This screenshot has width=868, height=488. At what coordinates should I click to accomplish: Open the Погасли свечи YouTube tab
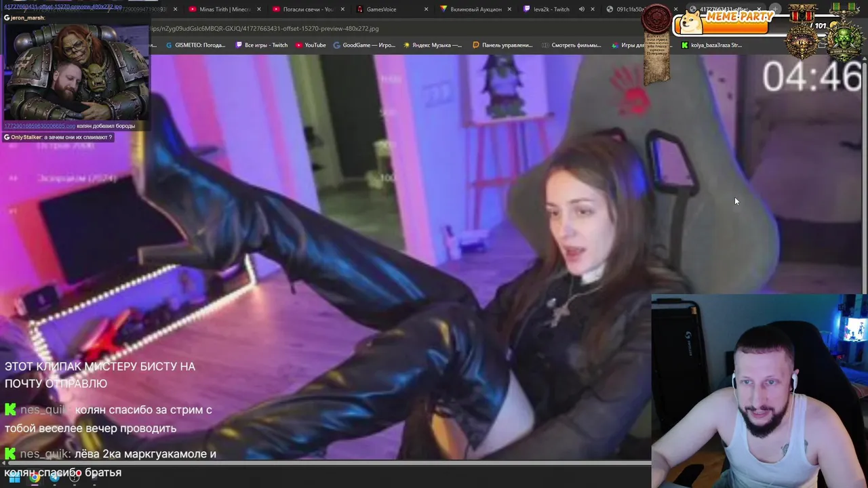[307, 9]
